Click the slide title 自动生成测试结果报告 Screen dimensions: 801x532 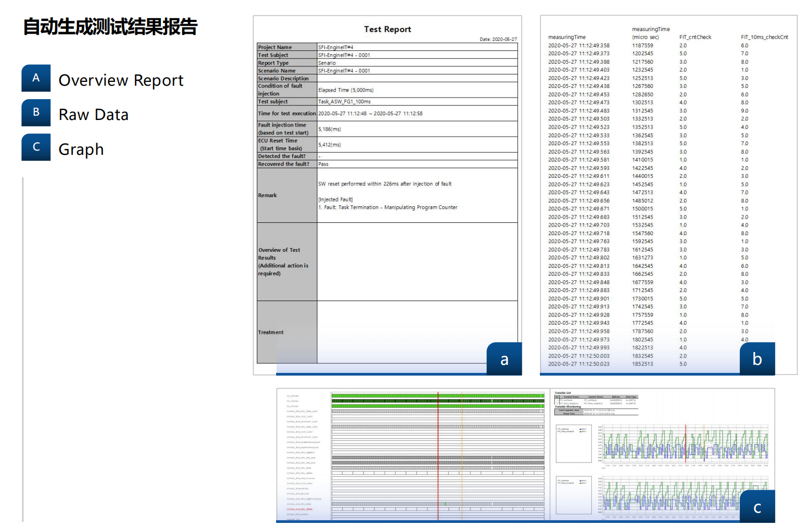[x=110, y=26]
